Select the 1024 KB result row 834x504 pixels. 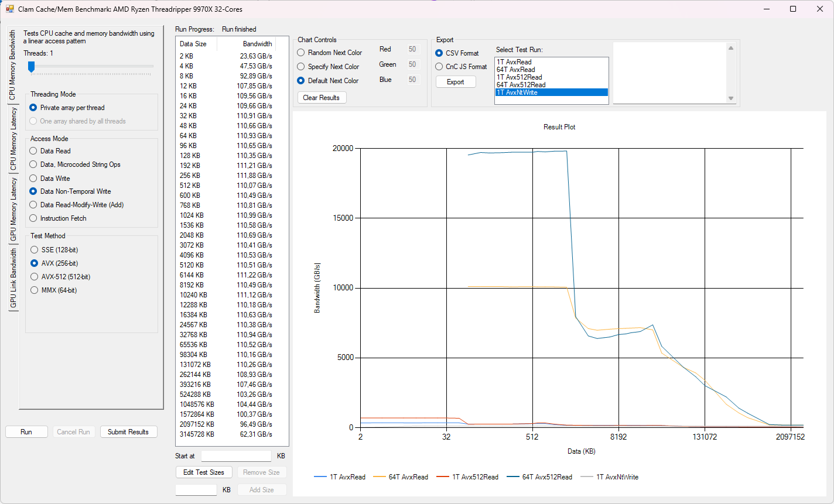pos(226,215)
